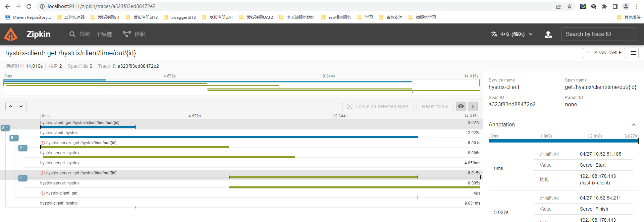Select hystrix-server get span of 6.001s
This screenshot has width=644, height=222.
pyautogui.click(x=260, y=145)
